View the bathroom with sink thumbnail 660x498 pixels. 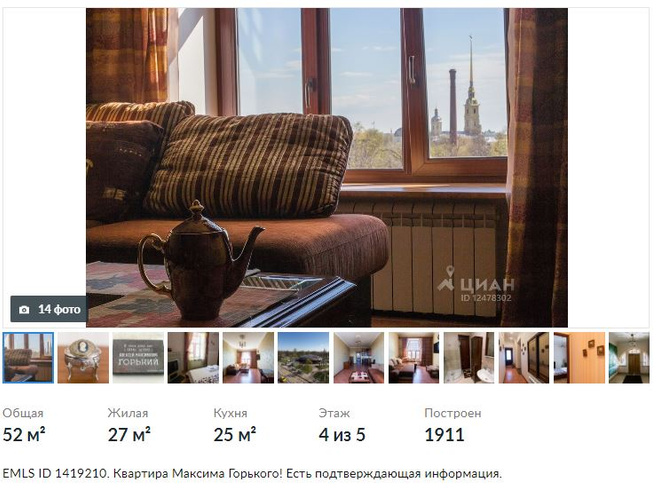(469, 358)
